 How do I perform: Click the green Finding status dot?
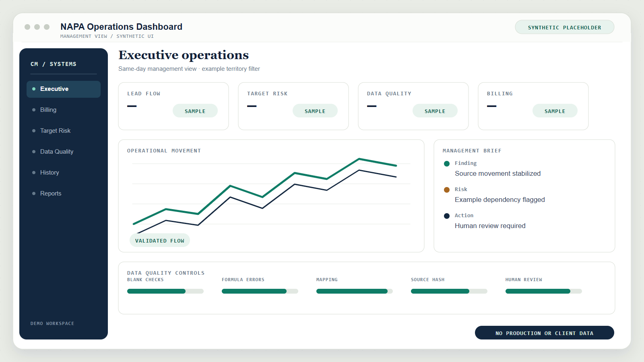447,164
